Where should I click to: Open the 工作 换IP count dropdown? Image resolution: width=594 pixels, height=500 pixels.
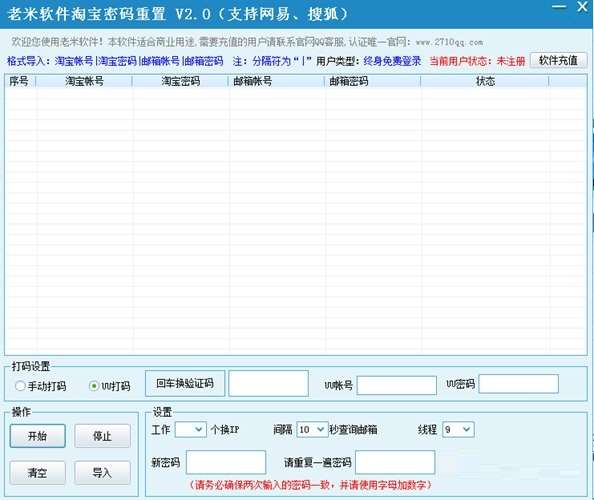[191, 430]
